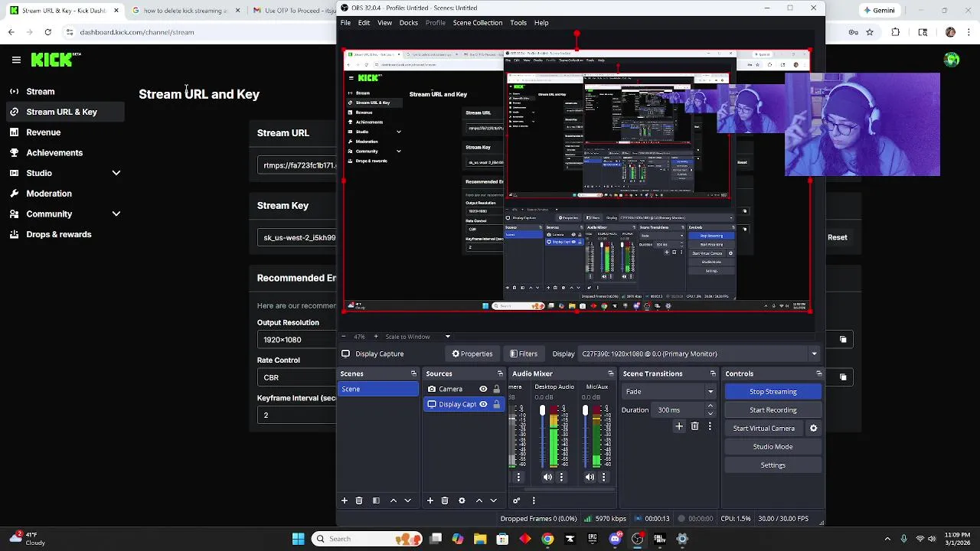Pop out the Scenes dock

coord(413,373)
